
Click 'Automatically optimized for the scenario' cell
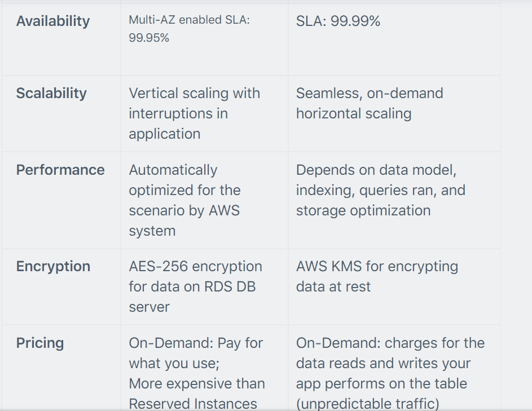point(184,200)
